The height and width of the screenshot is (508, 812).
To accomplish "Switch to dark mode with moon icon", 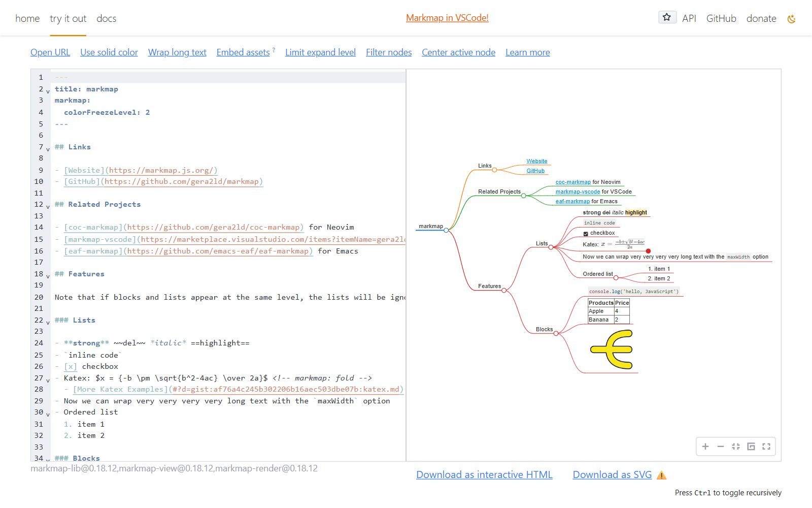I will coord(791,19).
